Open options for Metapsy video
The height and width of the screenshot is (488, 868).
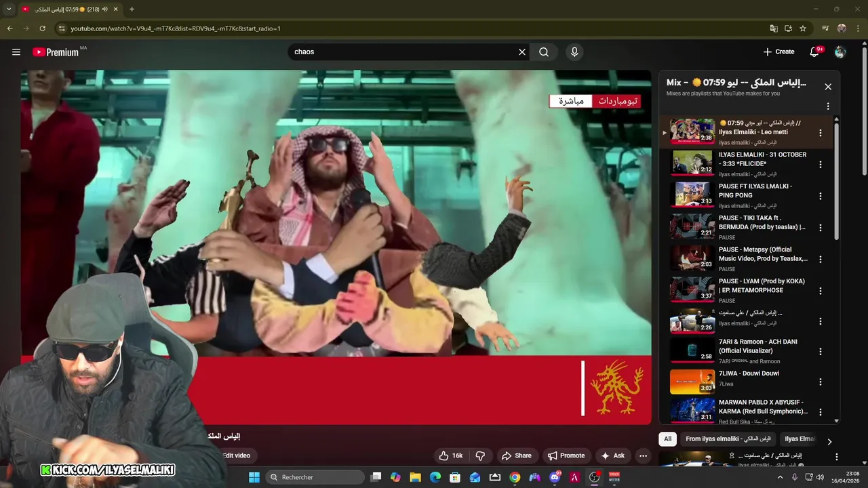tap(820, 259)
